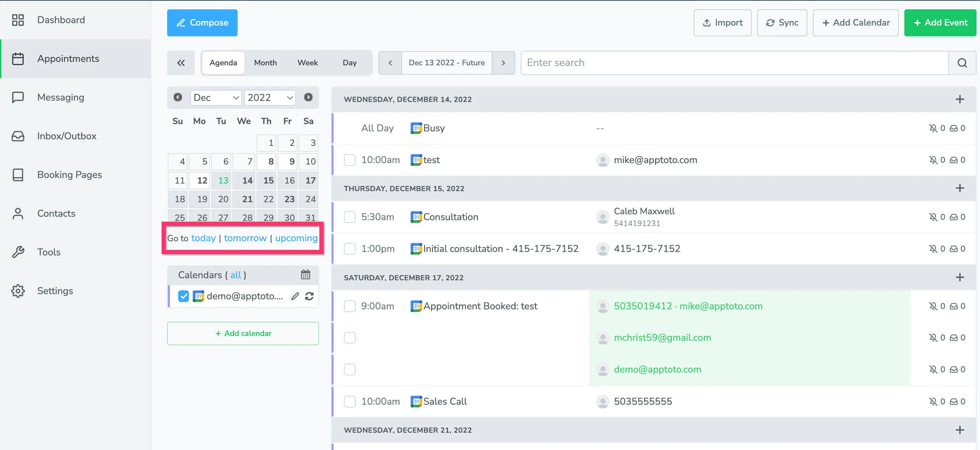Click the calendar grid icon in Calendars header
980x450 pixels.
pos(306,274)
